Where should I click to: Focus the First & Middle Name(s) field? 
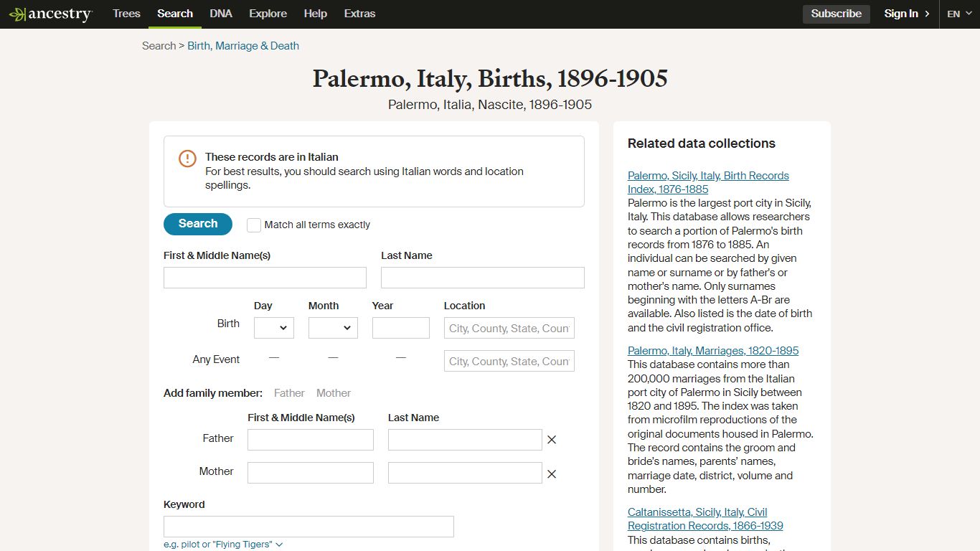point(265,278)
